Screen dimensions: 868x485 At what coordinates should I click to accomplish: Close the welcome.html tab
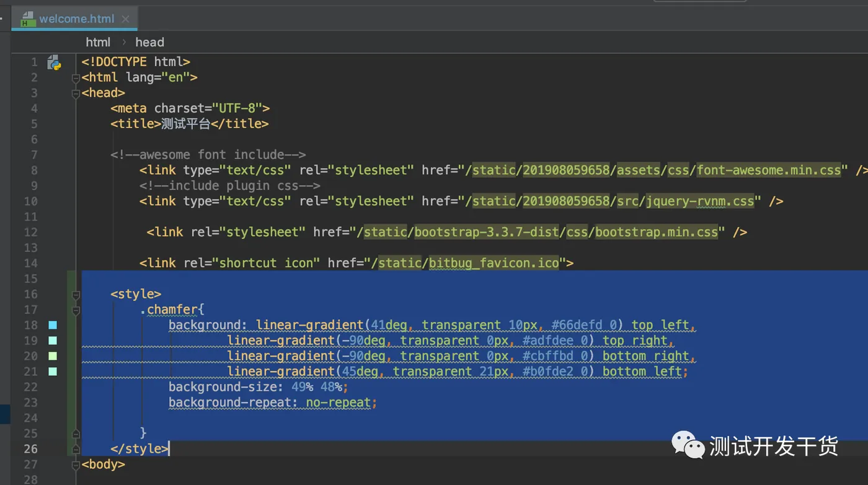point(125,19)
